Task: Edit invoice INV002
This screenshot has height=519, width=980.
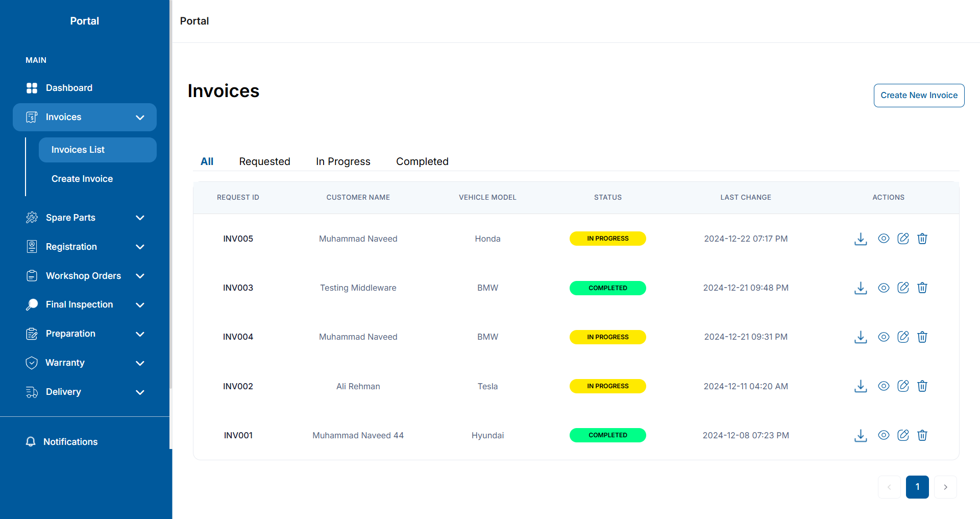Action: tap(903, 386)
